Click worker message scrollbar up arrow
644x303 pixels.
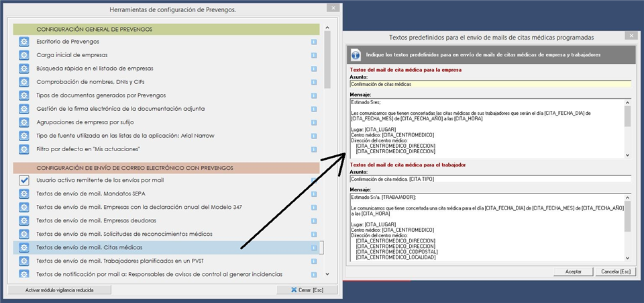[x=628, y=198]
